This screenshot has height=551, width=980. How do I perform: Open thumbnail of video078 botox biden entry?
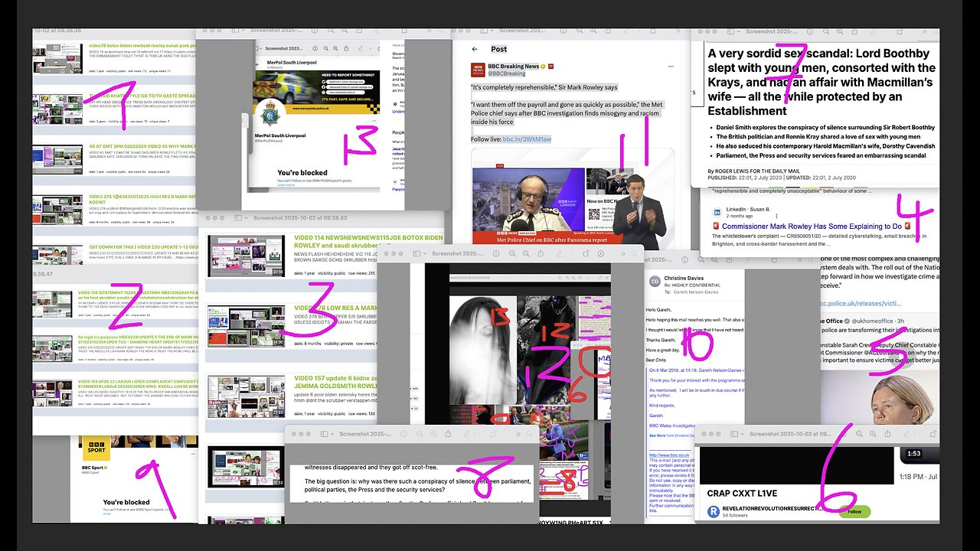coord(57,59)
